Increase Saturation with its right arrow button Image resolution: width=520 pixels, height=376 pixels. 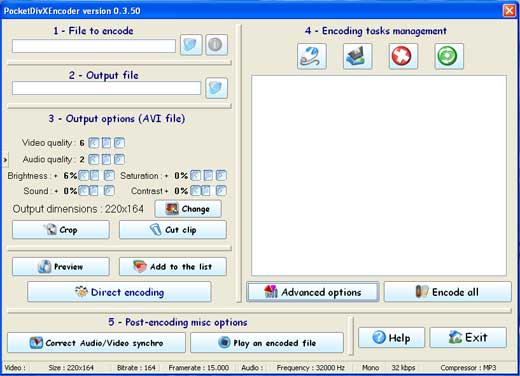point(221,175)
